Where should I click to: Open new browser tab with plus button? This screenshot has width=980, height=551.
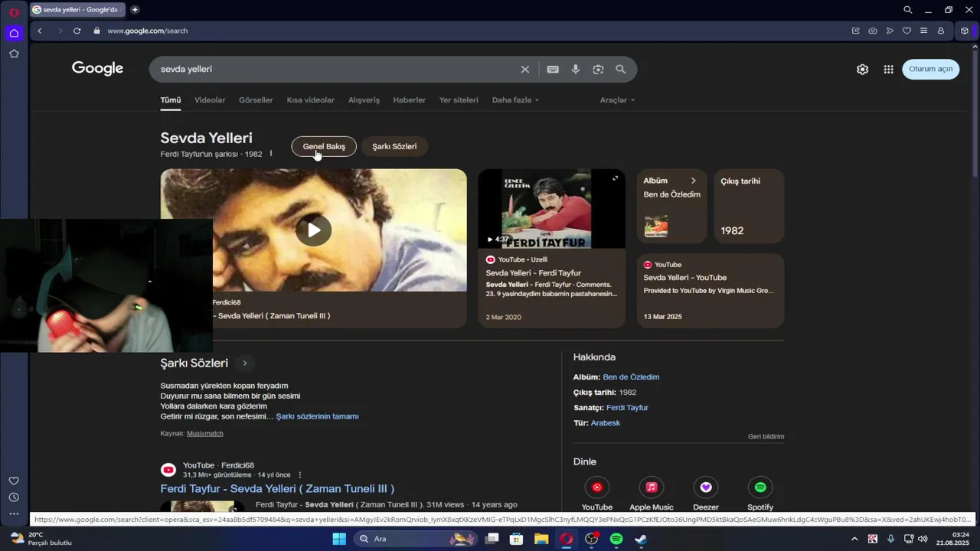tap(135, 10)
